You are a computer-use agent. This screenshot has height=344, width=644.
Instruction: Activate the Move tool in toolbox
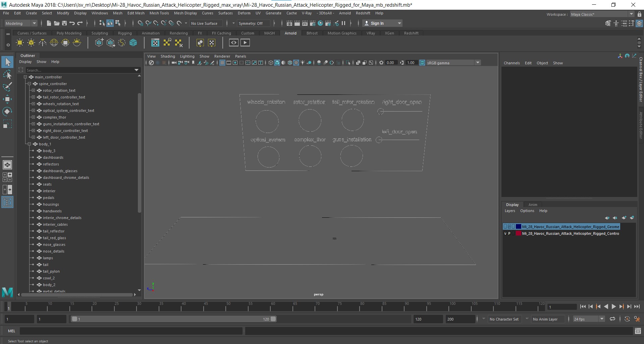[x=7, y=99]
